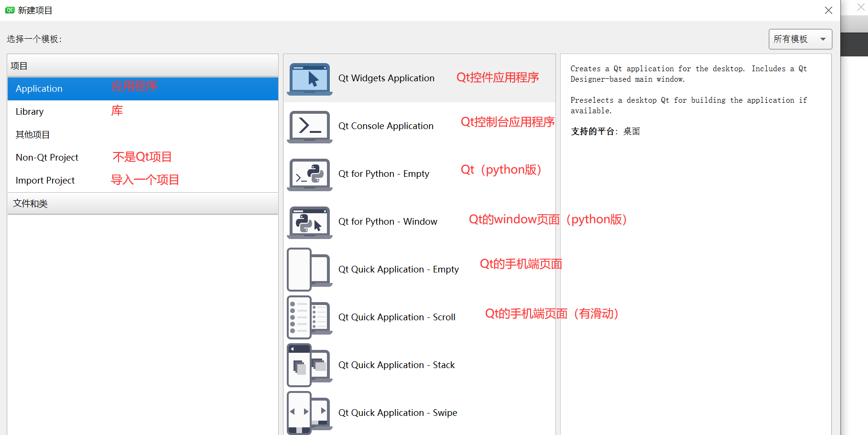Click the Qt for Python Window icon
Screen dimensions: 868x435
pyautogui.click(x=310, y=222)
